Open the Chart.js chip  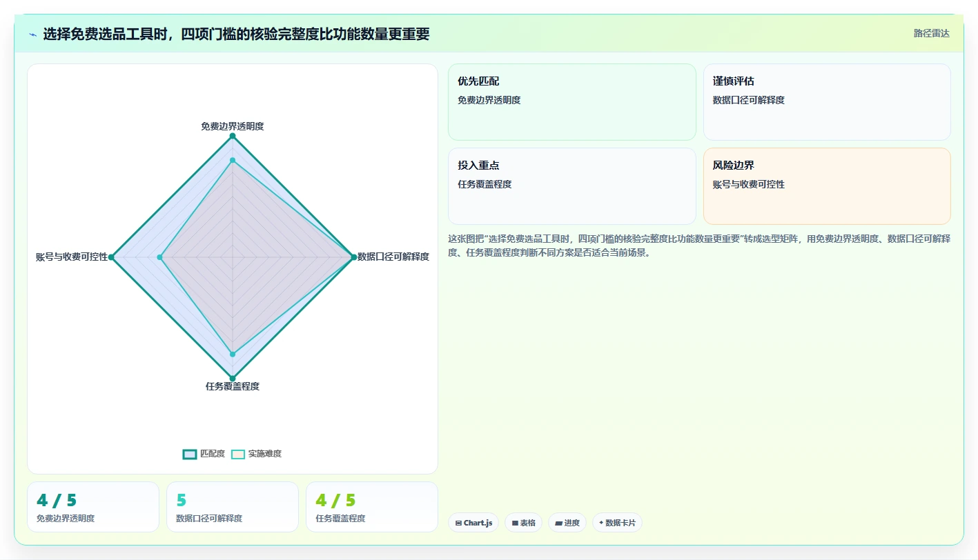[473, 523]
